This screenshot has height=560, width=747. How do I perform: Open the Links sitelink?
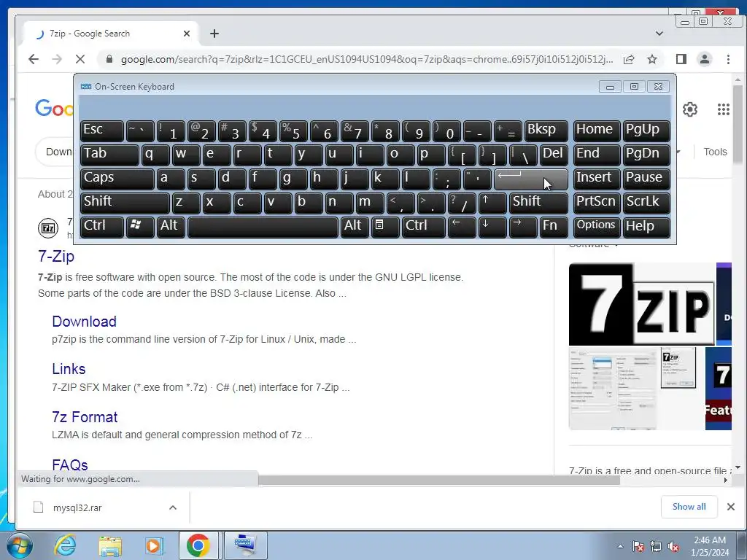pyautogui.click(x=69, y=369)
